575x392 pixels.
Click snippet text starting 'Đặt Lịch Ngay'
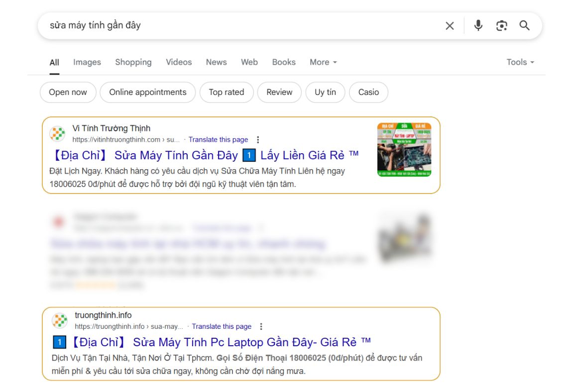(197, 178)
